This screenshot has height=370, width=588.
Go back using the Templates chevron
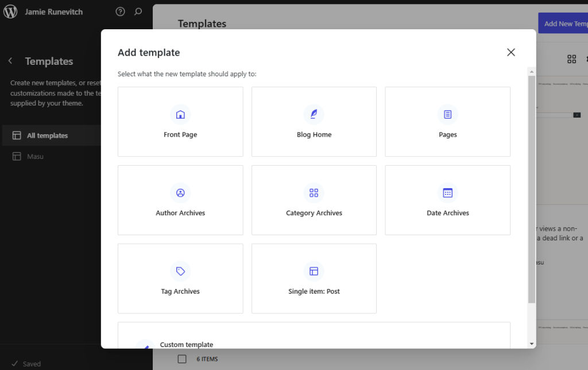pyautogui.click(x=10, y=61)
